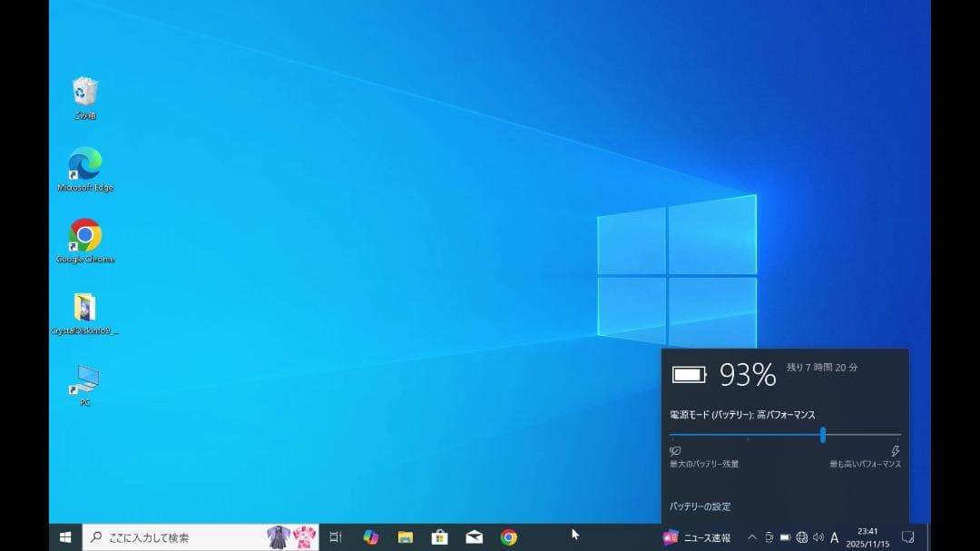Expand the hidden system tray icons chevron
980x551 pixels.
751,537
